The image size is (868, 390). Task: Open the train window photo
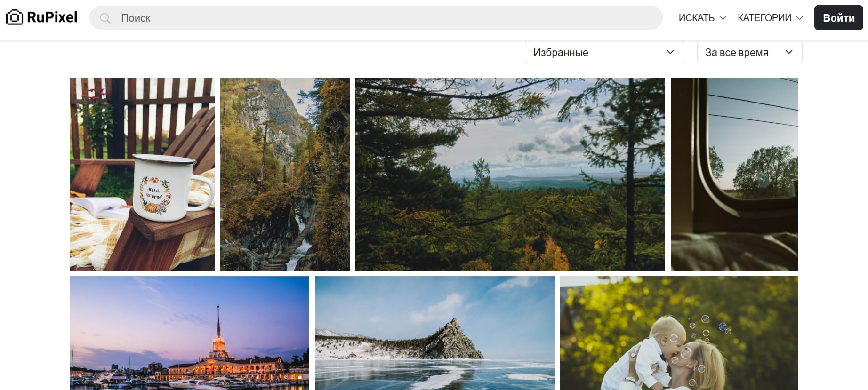(734, 174)
